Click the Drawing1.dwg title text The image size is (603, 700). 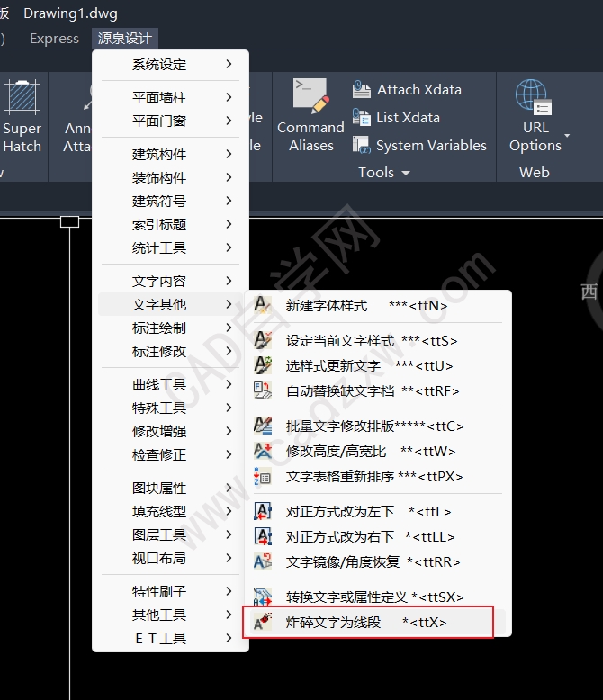pos(70,13)
